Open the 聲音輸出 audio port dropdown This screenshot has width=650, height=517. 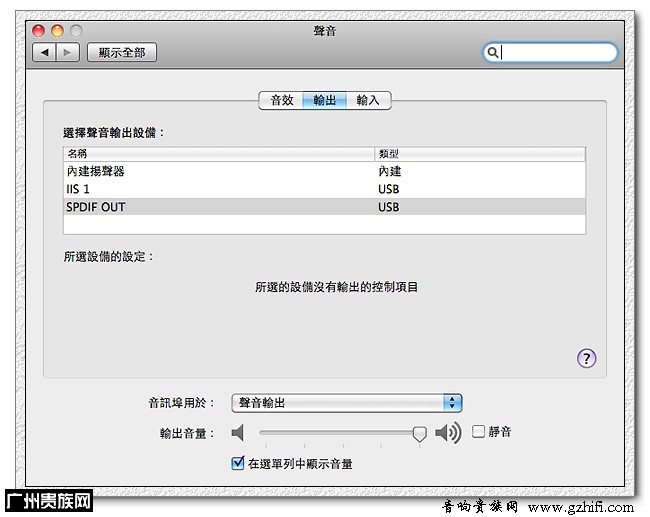tap(347, 403)
